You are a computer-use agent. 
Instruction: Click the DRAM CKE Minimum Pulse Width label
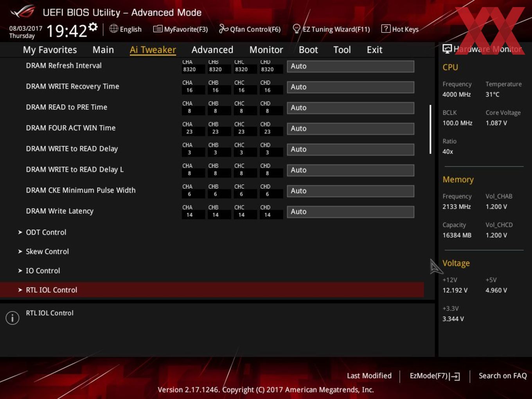click(81, 190)
